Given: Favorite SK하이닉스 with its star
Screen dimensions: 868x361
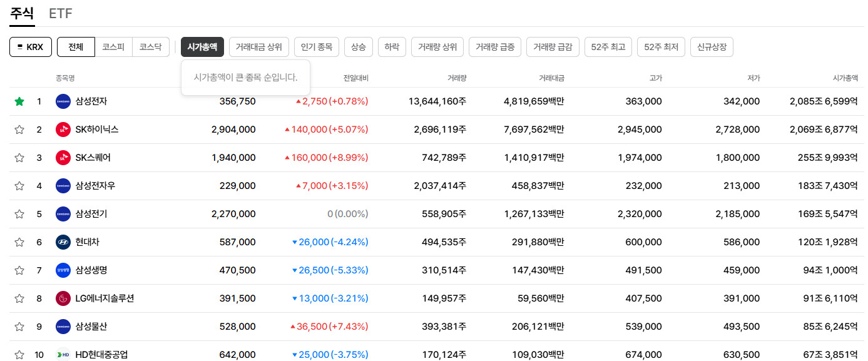Looking at the screenshot, I should [19, 130].
